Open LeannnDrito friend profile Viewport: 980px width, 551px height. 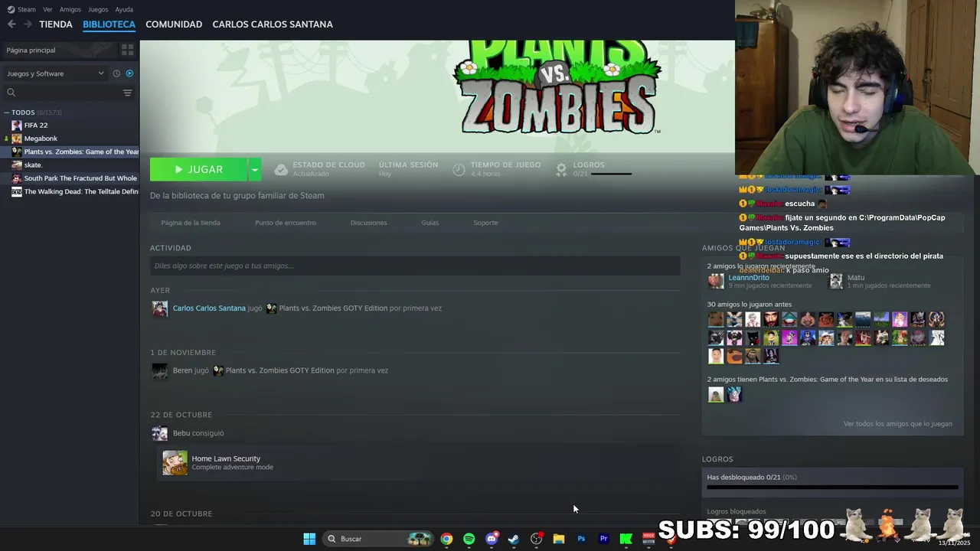(749, 278)
